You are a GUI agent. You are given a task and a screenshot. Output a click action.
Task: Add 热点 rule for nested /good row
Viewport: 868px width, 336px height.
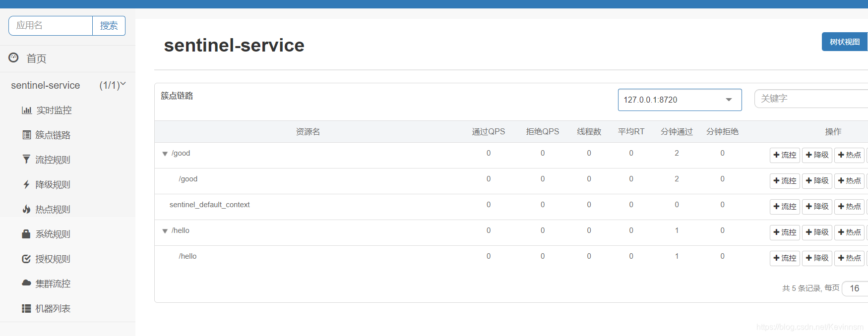(849, 181)
